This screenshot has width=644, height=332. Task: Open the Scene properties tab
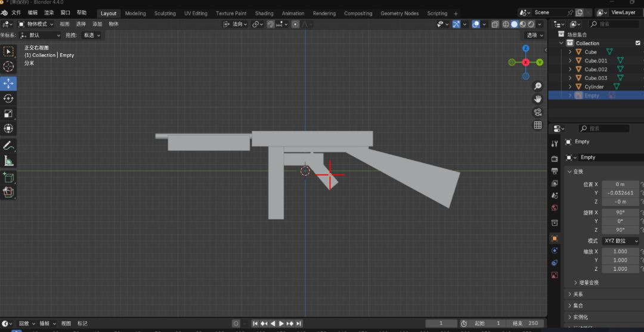555,195
